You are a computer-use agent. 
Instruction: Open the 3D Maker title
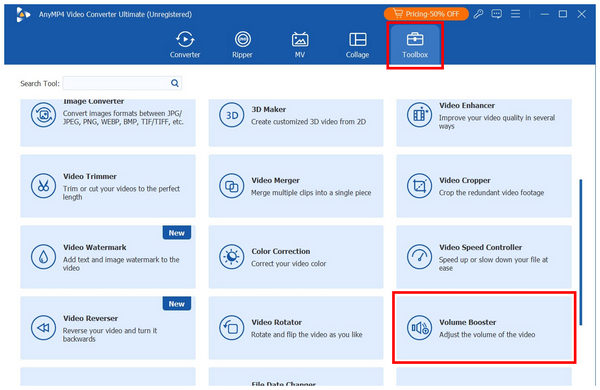(x=269, y=109)
